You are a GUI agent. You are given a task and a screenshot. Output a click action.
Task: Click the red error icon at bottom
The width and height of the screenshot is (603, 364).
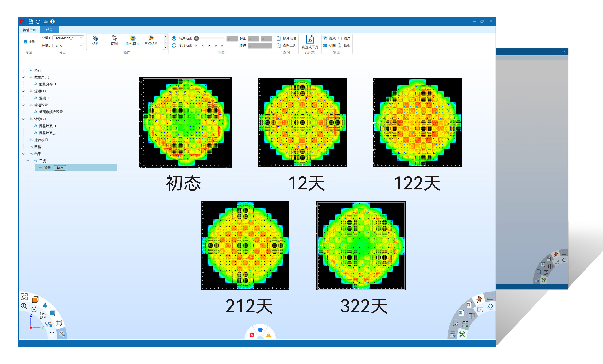[x=252, y=335]
